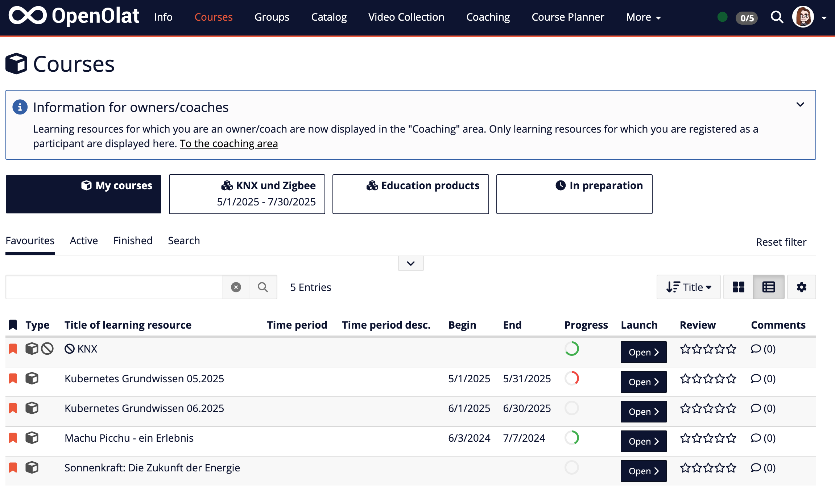
Task: Toggle the bookmark on Sonnenkraft course
Action: 13,467
